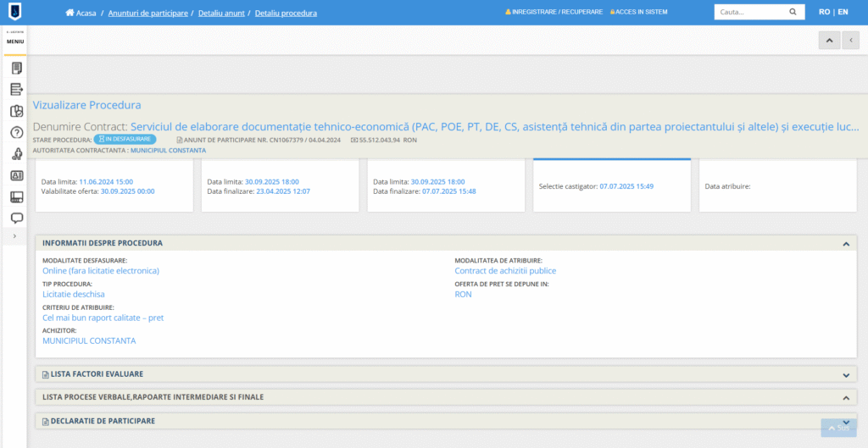Open the speech bubble icon in the sidebar

16,218
